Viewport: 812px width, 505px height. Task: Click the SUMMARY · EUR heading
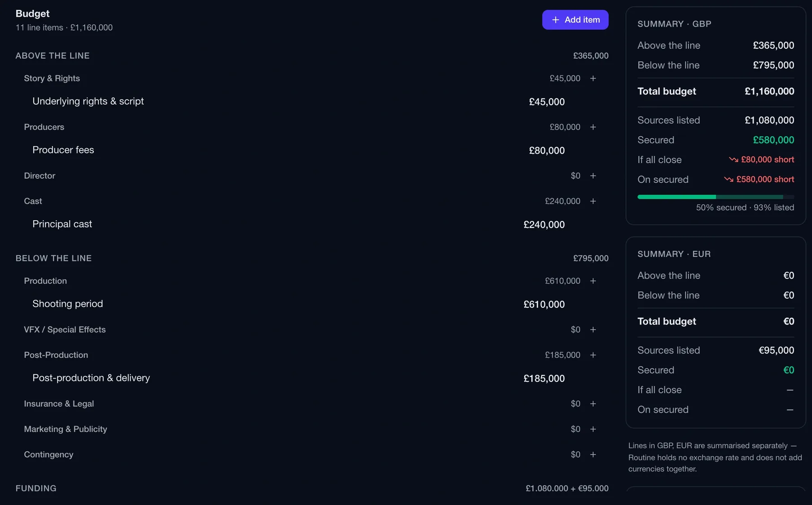point(674,254)
